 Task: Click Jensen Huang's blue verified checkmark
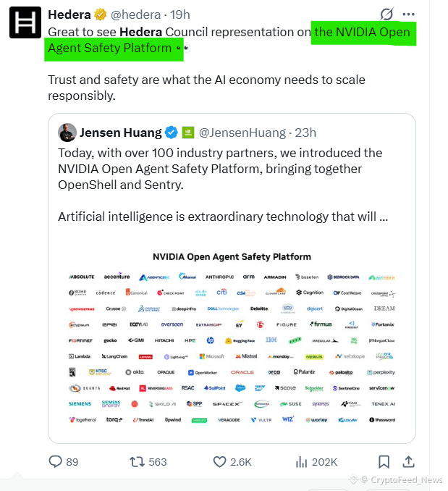click(171, 133)
